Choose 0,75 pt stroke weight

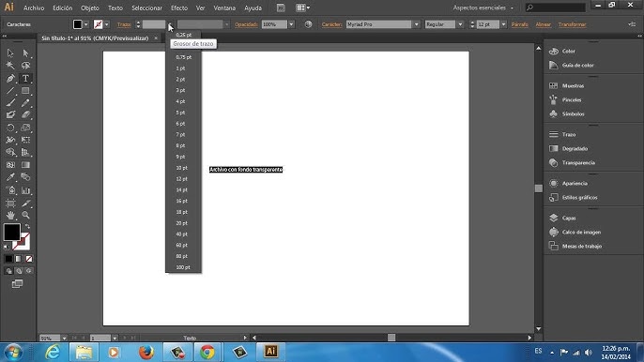click(183, 57)
